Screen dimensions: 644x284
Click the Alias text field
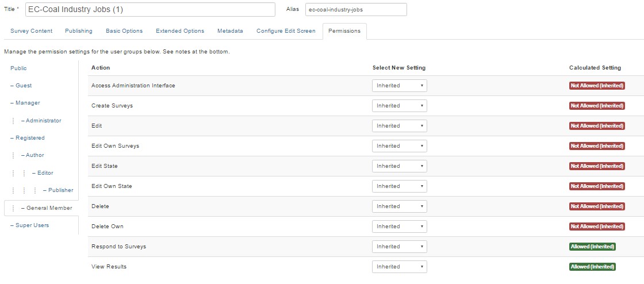356,9
